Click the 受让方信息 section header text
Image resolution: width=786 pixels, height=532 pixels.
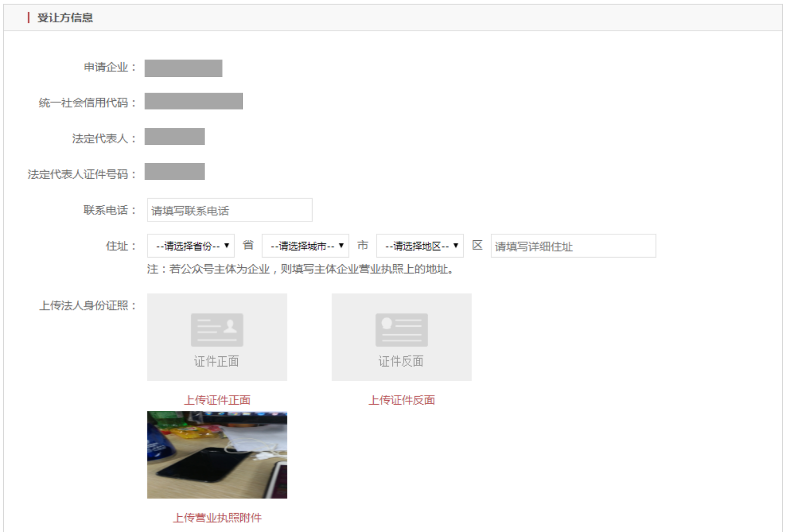pyautogui.click(x=65, y=18)
